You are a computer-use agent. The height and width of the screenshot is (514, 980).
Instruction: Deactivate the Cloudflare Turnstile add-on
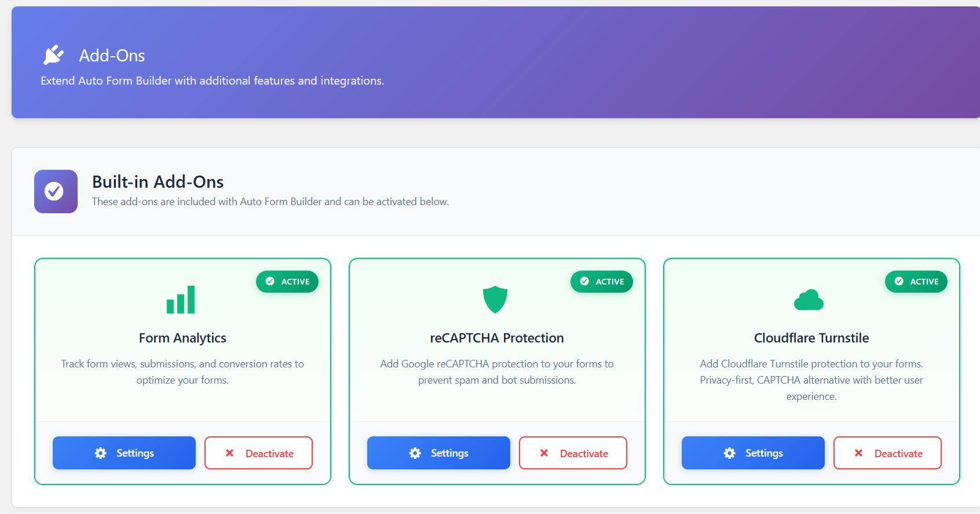click(887, 453)
